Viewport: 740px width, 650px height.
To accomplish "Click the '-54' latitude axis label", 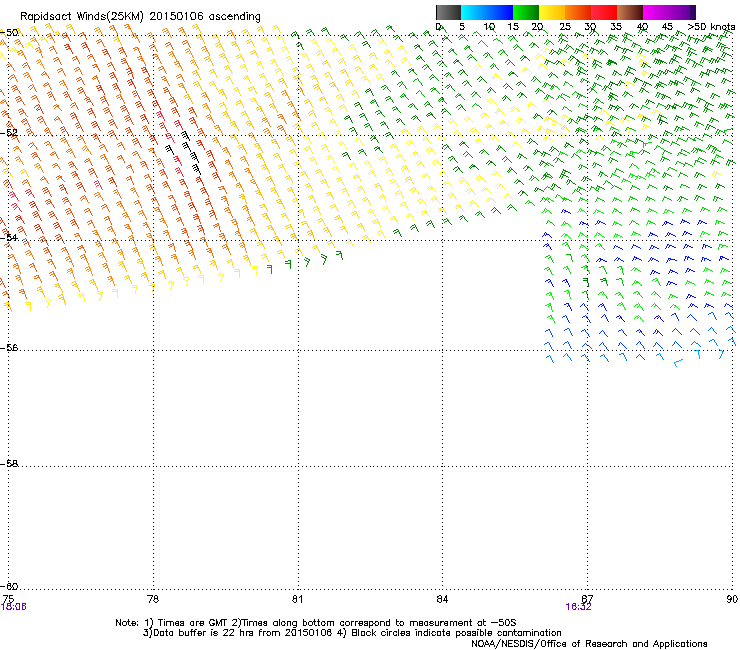I will 9,237.
